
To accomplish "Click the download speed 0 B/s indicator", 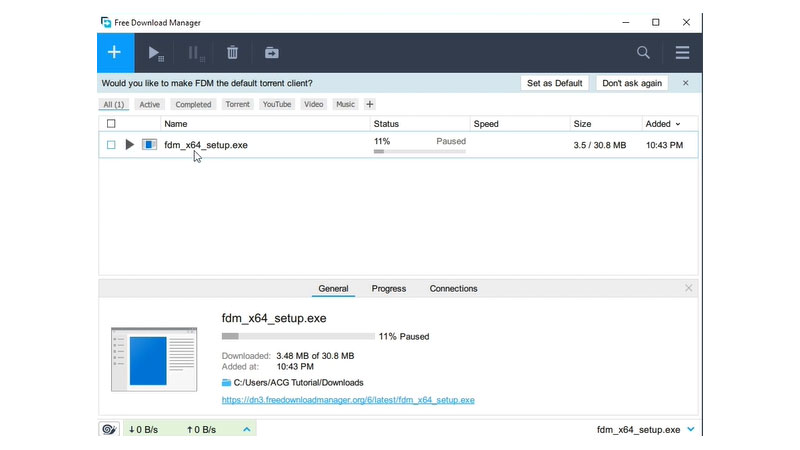I will tap(143, 430).
